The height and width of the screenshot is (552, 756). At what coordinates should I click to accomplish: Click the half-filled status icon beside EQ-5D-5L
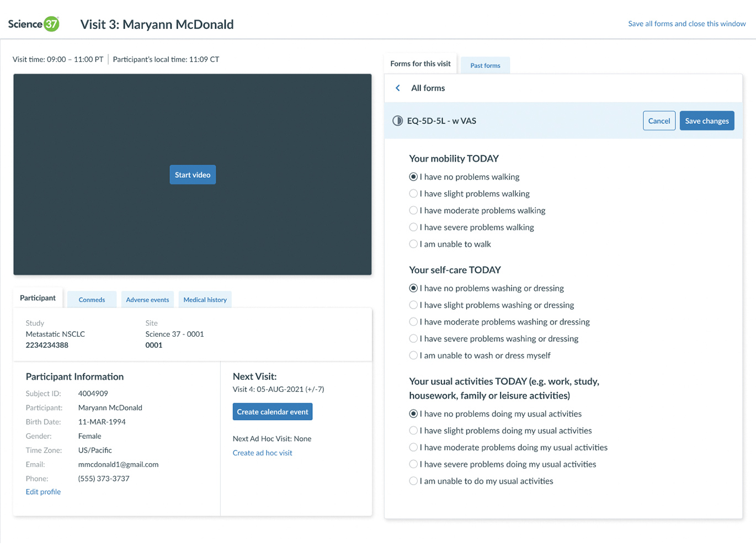click(397, 121)
